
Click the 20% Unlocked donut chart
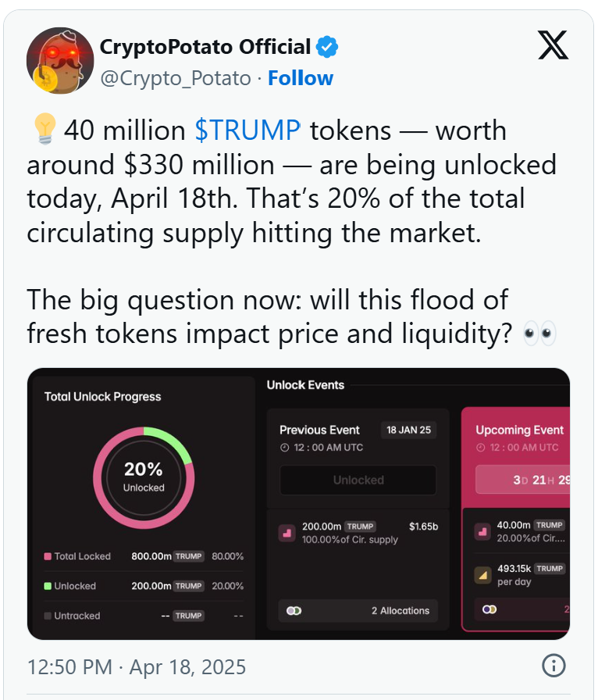point(144,477)
